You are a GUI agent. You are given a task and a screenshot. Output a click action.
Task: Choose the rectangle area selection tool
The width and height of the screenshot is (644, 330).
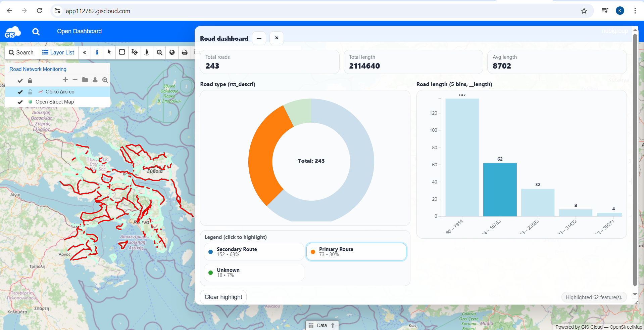click(x=122, y=52)
